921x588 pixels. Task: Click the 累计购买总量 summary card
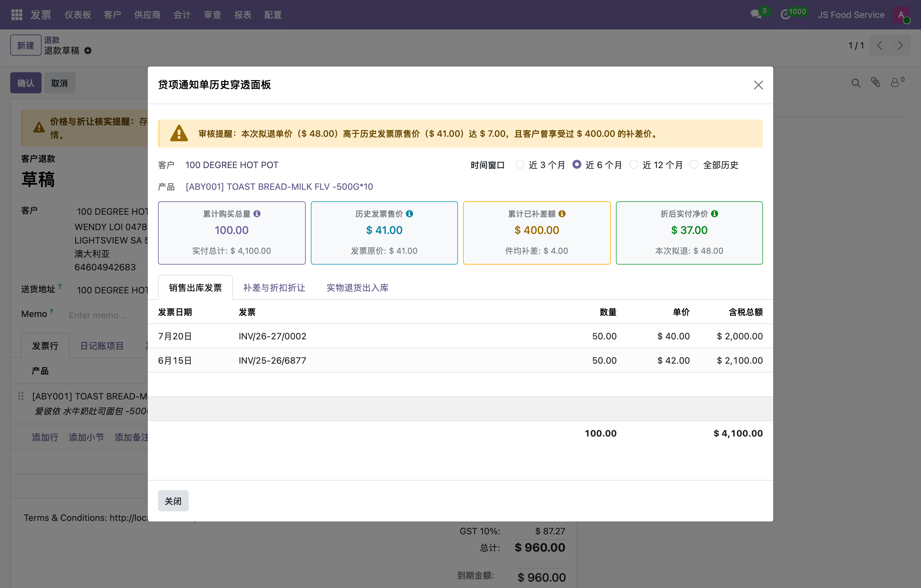tap(232, 233)
